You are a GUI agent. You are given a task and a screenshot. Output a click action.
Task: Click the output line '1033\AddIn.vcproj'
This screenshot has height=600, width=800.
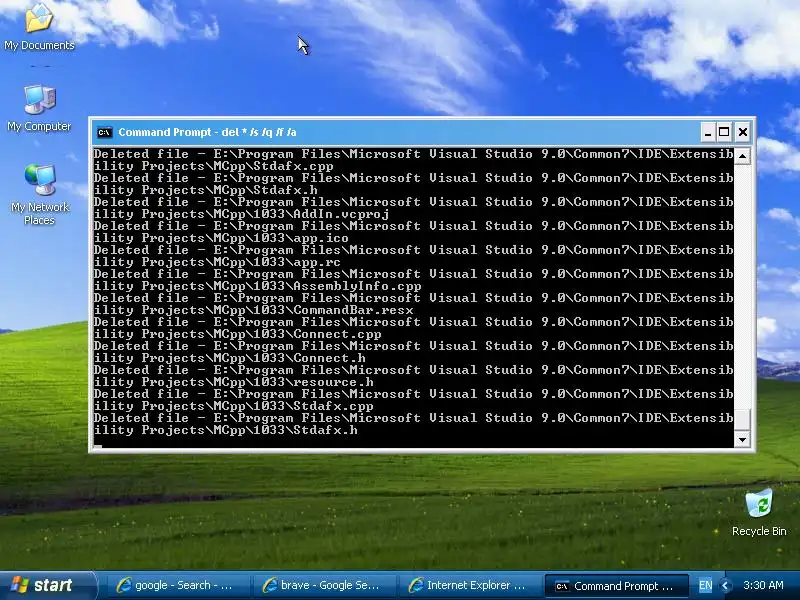[x=242, y=214]
